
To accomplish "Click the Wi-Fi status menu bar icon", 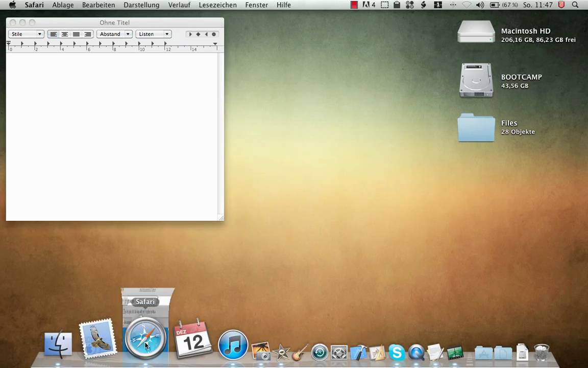I will click(x=467, y=5).
